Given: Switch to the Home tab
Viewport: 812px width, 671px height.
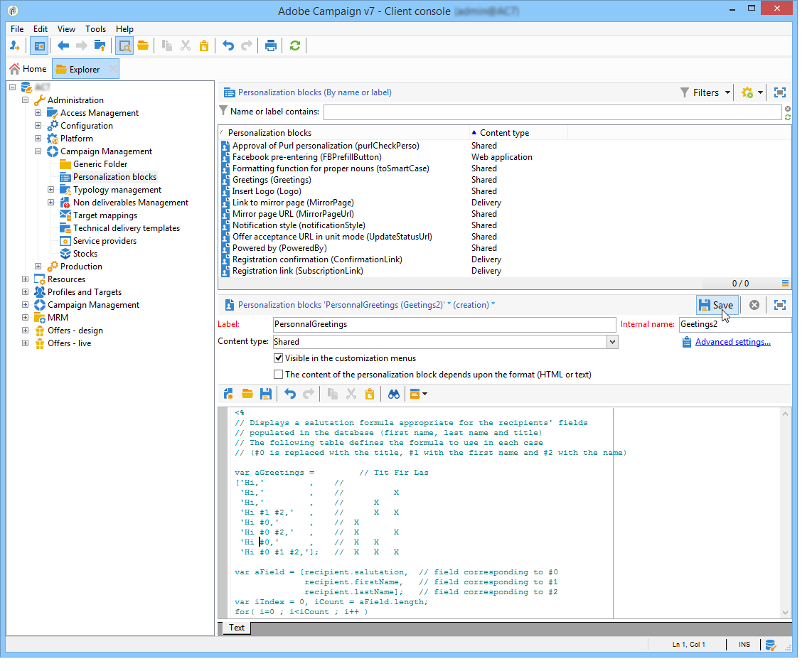Looking at the screenshot, I should [28, 69].
